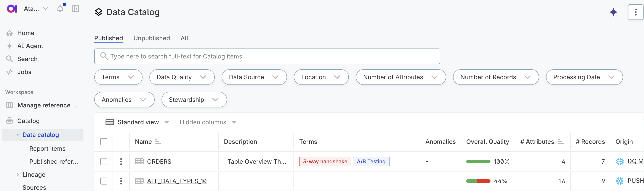644x191 pixels.
Task: Open the Number of Attributes filter dropdown
Action: (400, 77)
